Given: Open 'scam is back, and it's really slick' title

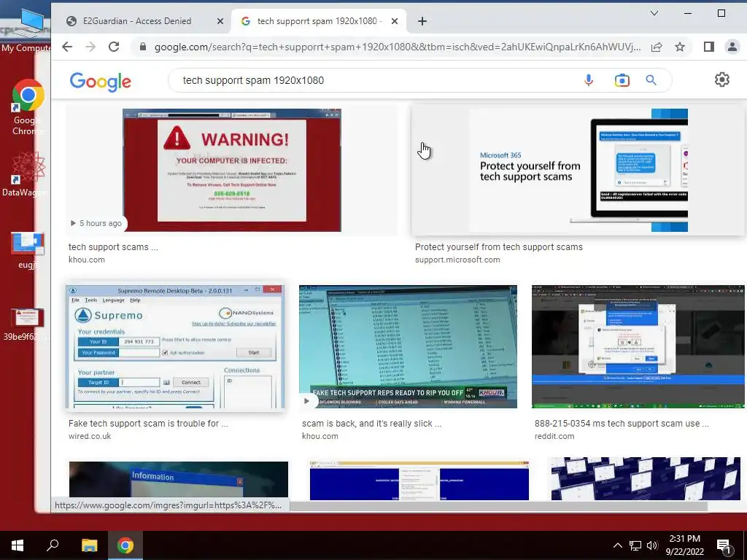Looking at the screenshot, I should [x=371, y=424].
